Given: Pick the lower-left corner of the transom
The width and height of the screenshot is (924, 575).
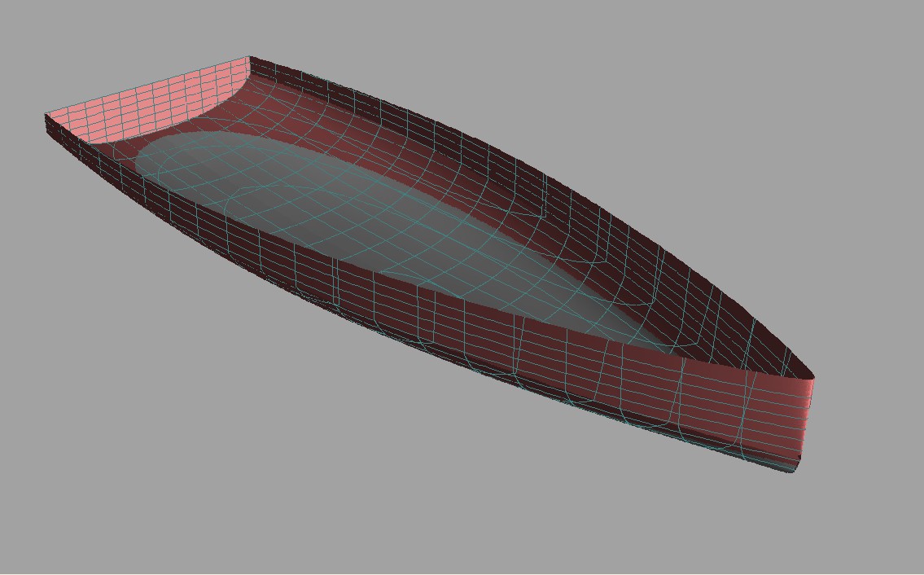Looking at the screenshot, I should click(46, 133).
